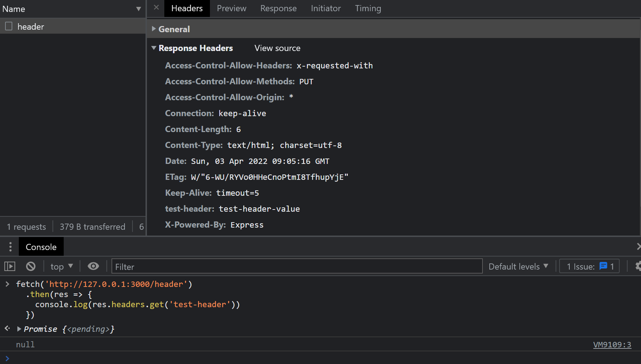
Task: Click the console sidebar toggle icon
Action: [x=10, y=267]
